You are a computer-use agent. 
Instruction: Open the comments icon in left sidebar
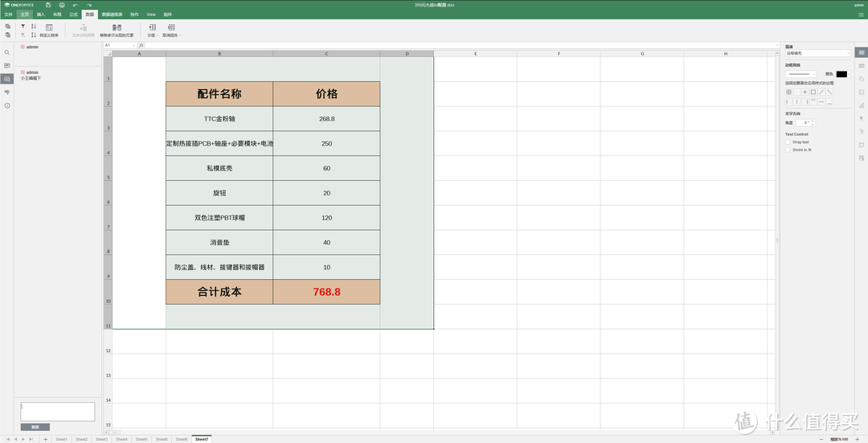click(7, 66)
